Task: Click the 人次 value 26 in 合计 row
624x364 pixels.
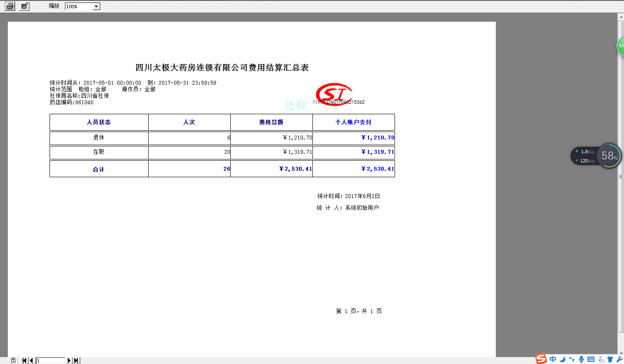Action: pyautogui.click(x=189, y=169)
